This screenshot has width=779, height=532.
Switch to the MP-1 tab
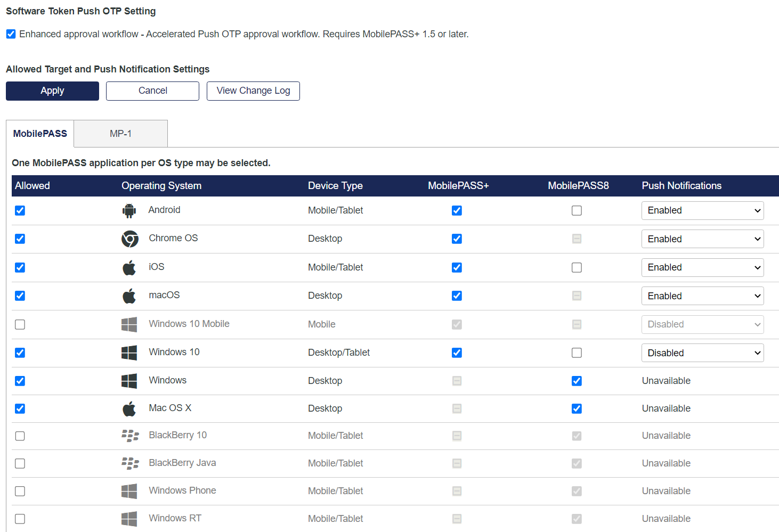point(120,133)
